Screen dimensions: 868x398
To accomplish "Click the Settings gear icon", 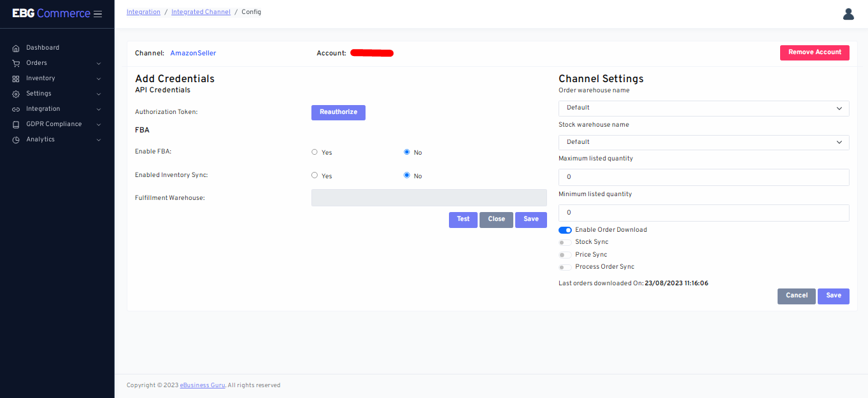I will (x=16, y=94).
